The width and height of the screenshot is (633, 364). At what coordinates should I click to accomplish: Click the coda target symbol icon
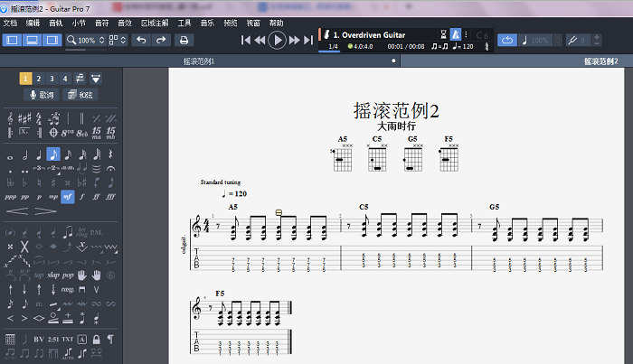point(53,133)
